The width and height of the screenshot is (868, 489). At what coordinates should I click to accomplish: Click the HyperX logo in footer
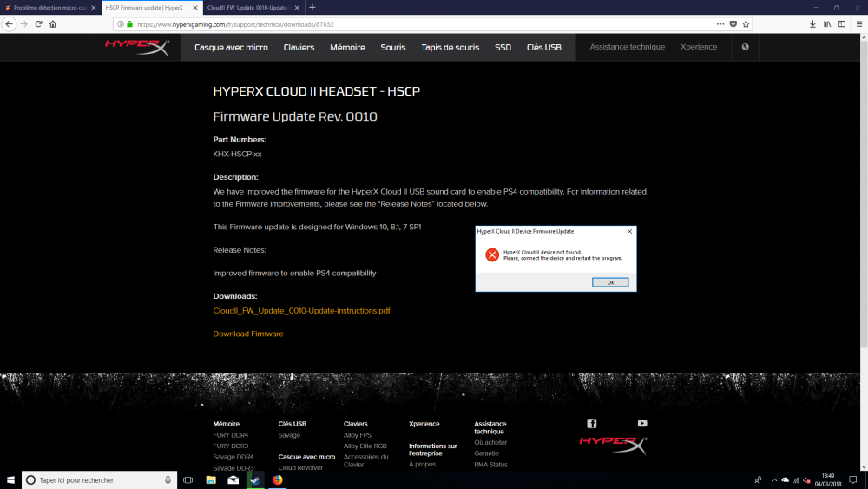pos(613,446)
